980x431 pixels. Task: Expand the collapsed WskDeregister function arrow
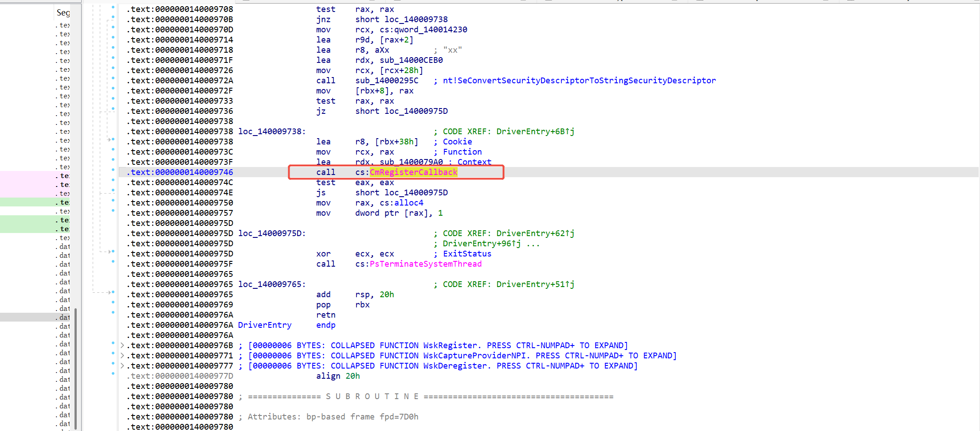(x=122, y=366)
